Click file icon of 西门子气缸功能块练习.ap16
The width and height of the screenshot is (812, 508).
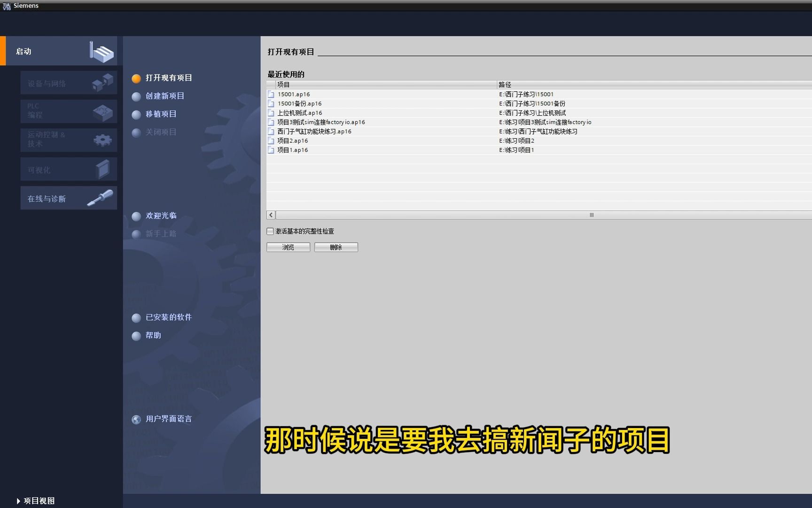[271, 131]
